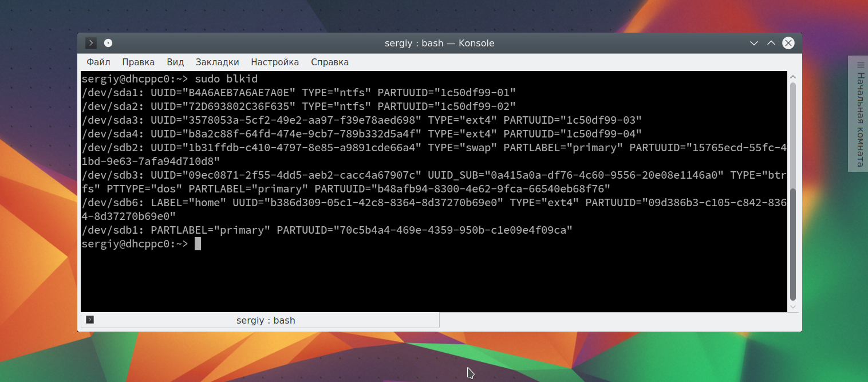The width and height of the screenshot is (868, 382).
Task: Click the scrollbar up arrow
Action: tap(793, 77)
